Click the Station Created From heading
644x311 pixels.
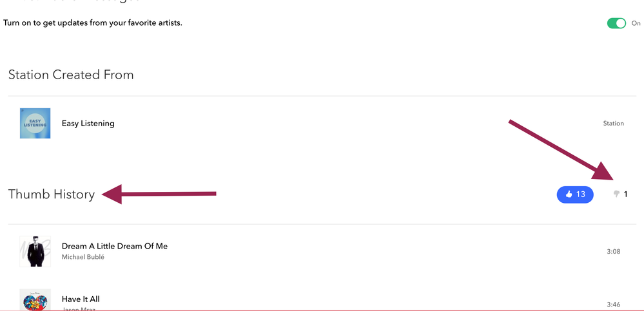(x=71, y=75)
